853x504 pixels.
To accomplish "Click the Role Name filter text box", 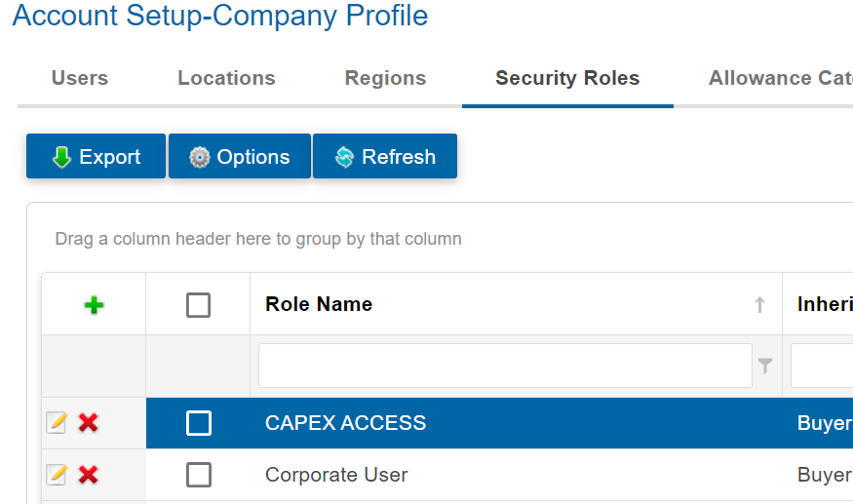I will 505,366.
